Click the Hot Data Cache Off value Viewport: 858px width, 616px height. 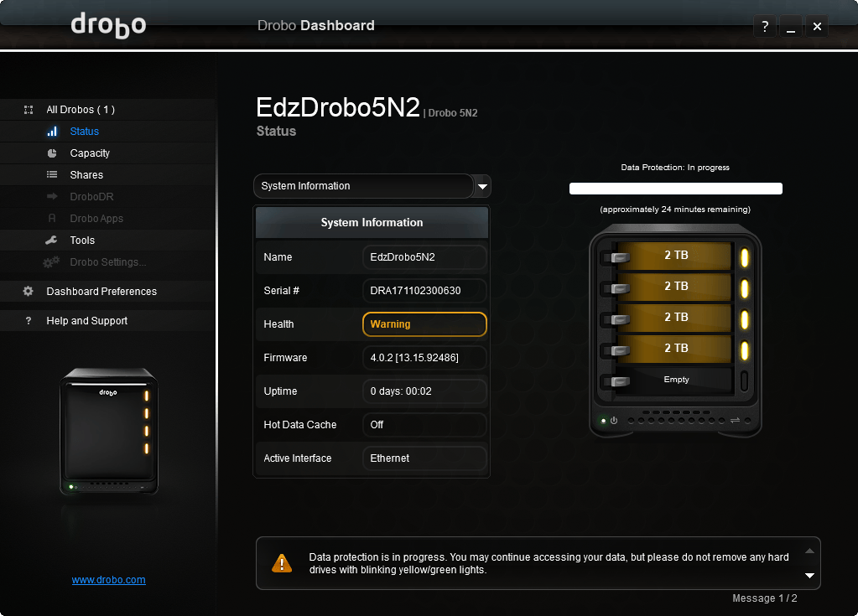point(424,425)
